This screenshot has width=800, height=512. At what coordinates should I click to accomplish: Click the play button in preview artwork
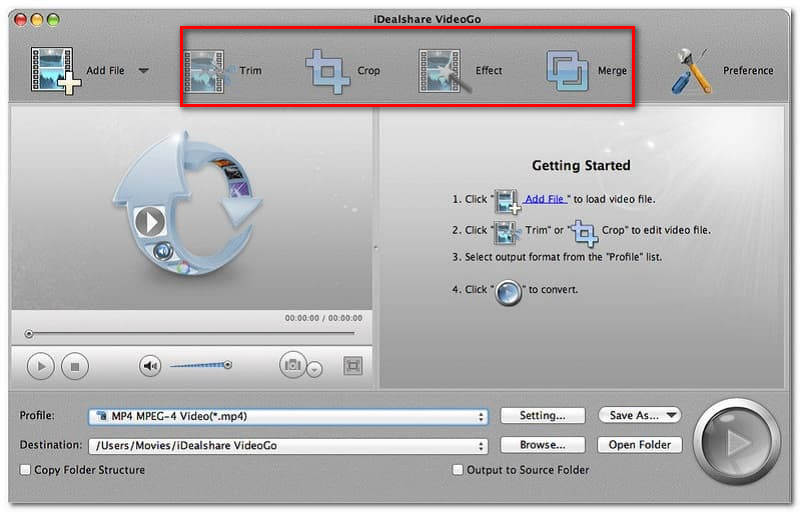149,222
